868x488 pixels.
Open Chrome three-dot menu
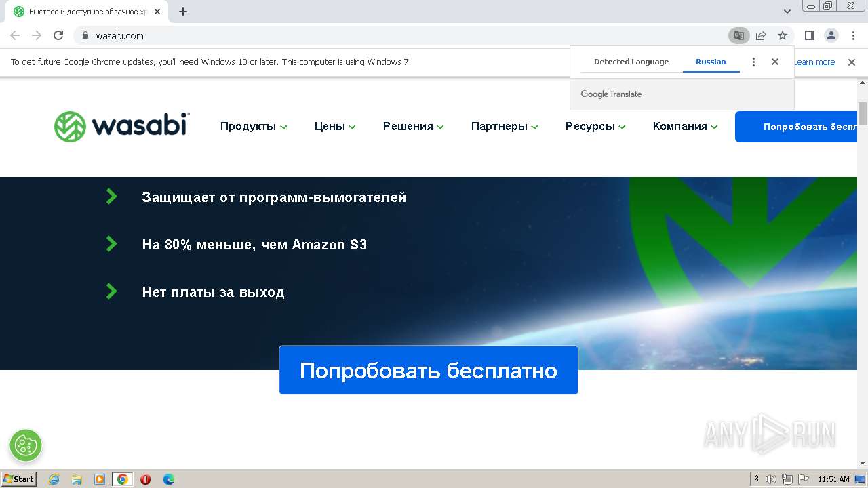click(x=854, y=35)
